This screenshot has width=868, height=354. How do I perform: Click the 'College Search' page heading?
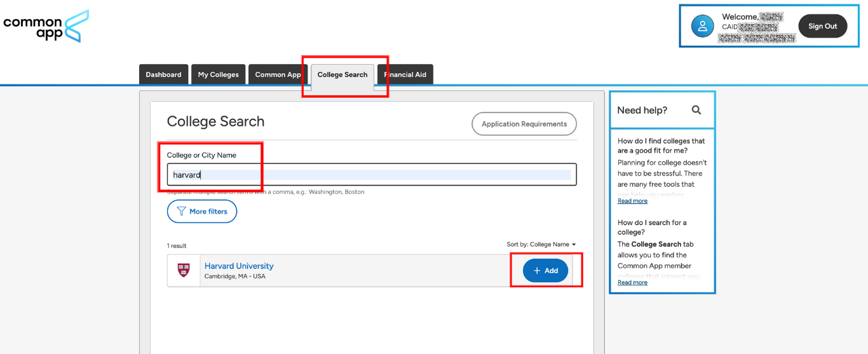(215, 121)
